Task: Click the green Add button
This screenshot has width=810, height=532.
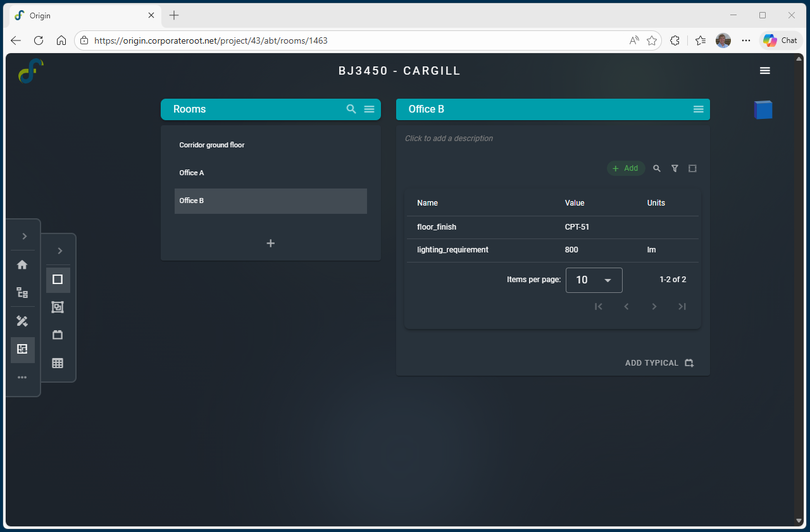Action: click(x=626, y=168)
